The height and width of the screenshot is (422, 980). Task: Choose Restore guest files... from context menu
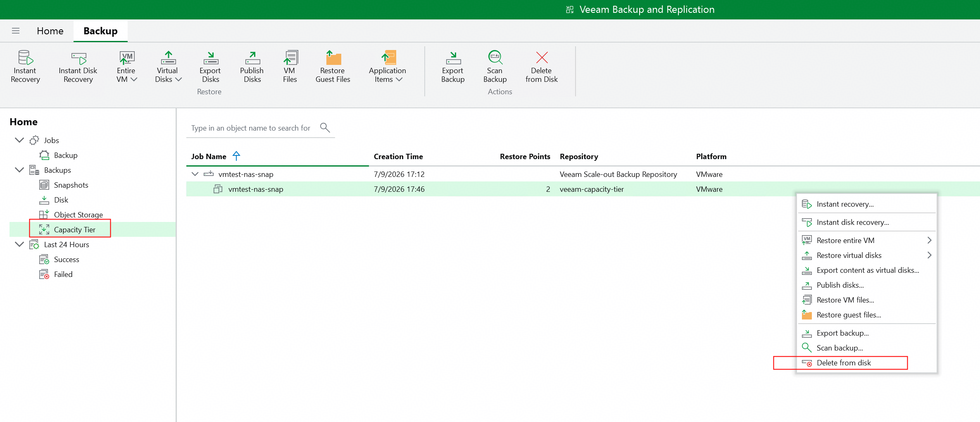click(x=866, y=315)
